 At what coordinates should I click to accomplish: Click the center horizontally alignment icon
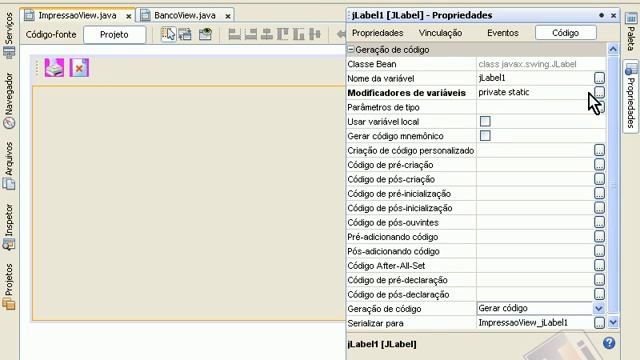click(x=267, y=34)
